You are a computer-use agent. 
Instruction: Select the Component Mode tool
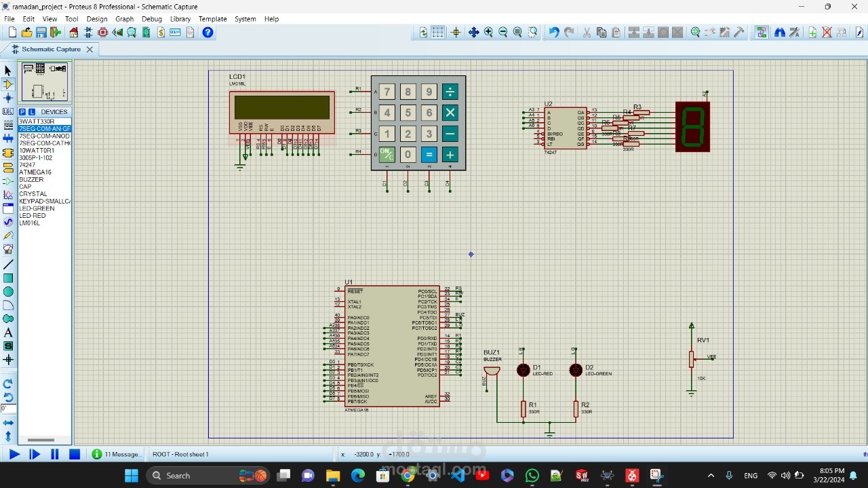coord(8,84)
